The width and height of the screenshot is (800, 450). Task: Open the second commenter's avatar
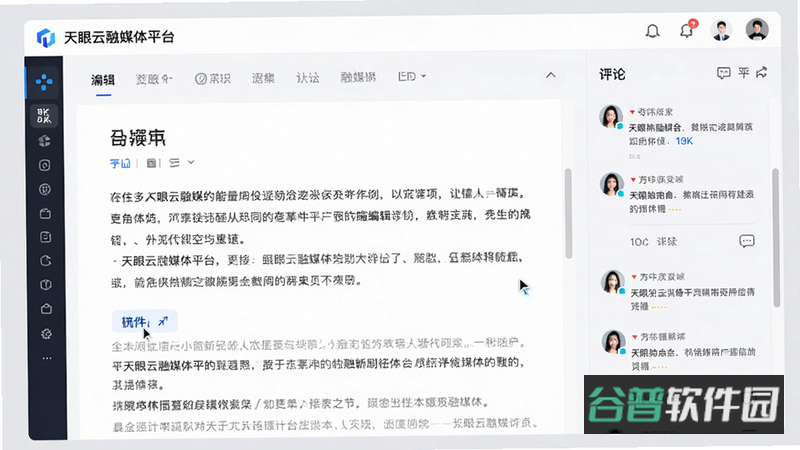click(x=612, y=184)
